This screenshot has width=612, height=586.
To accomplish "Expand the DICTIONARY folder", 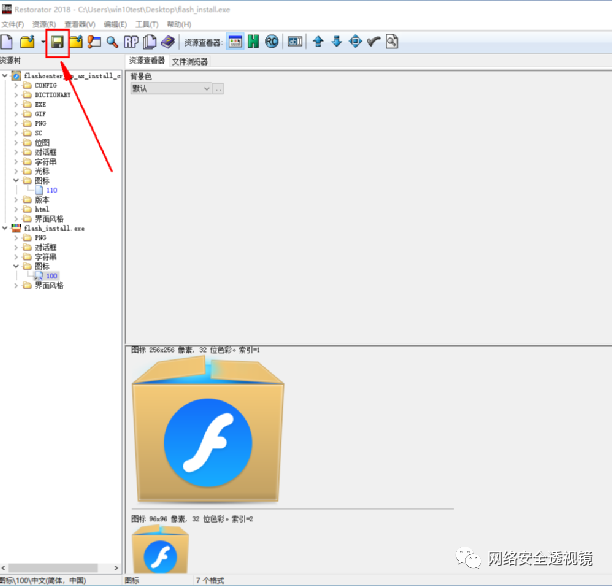I will coord(16,95).
